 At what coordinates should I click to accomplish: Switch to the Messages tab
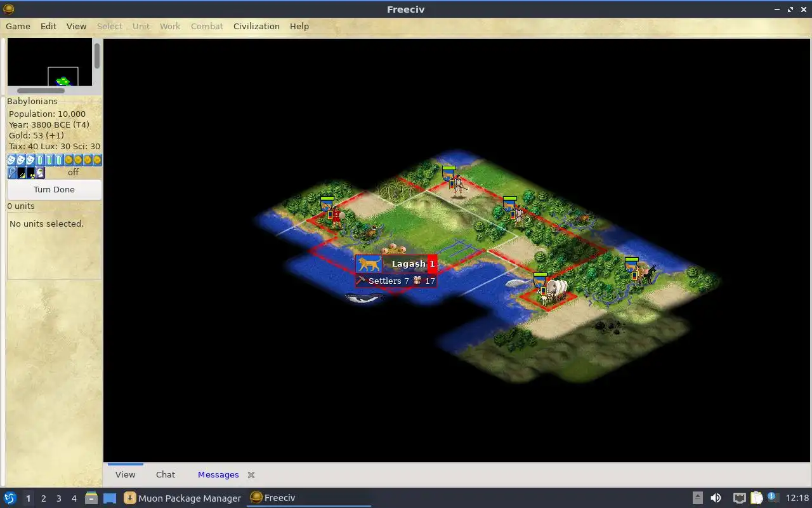click(218, 474)
